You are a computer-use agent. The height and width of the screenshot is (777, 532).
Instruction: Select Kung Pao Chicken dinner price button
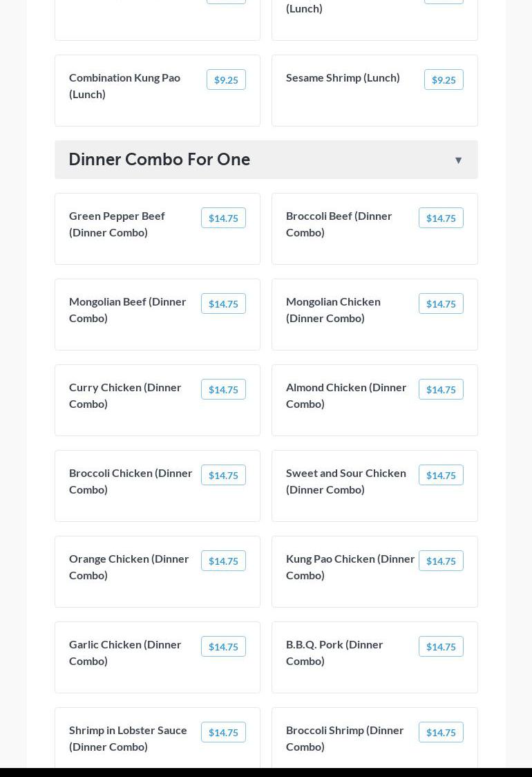point(441,561)
